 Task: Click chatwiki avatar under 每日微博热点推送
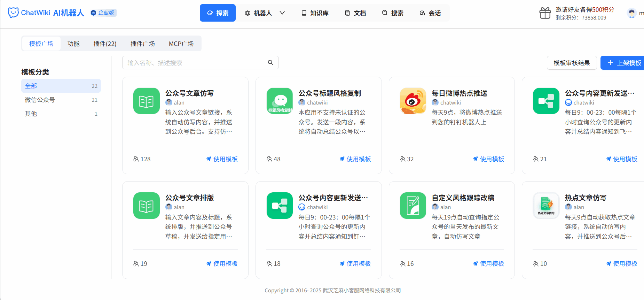435,102
